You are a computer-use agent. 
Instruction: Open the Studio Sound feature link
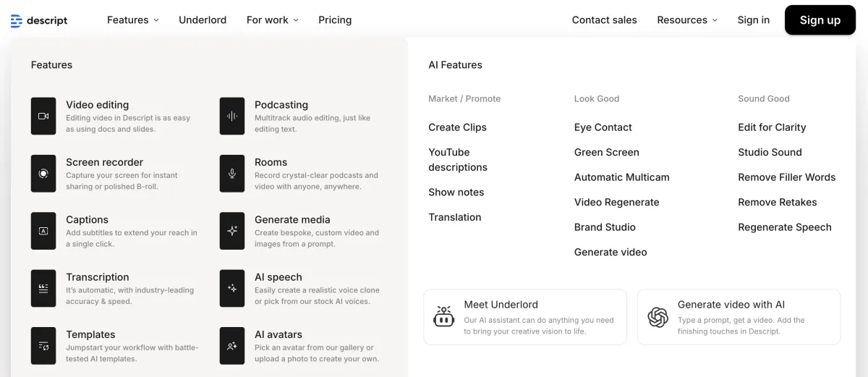(x=770, y=152)
